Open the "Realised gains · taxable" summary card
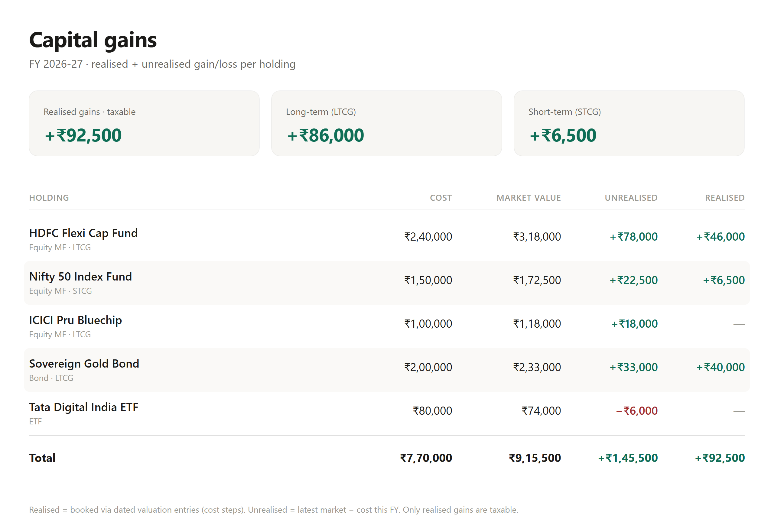 [144, 123]
